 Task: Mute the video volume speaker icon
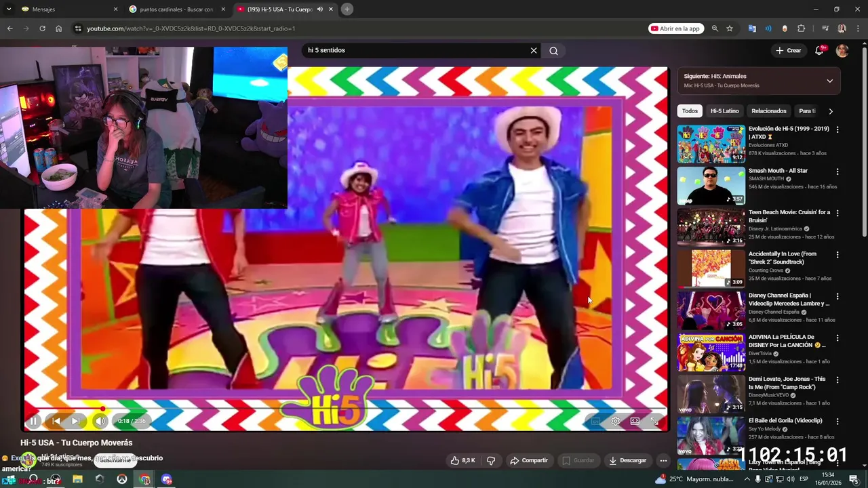pos(100,421)
